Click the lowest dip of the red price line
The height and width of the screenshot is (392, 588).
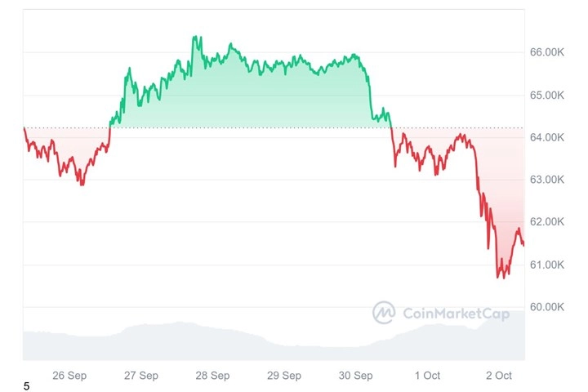[x=500, y=278]
